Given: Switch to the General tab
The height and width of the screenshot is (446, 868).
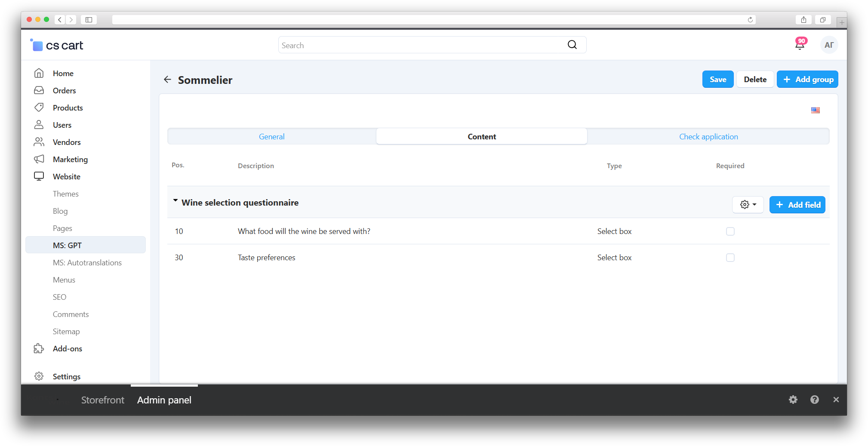Looking at the screenshot, I should point(272,136).
